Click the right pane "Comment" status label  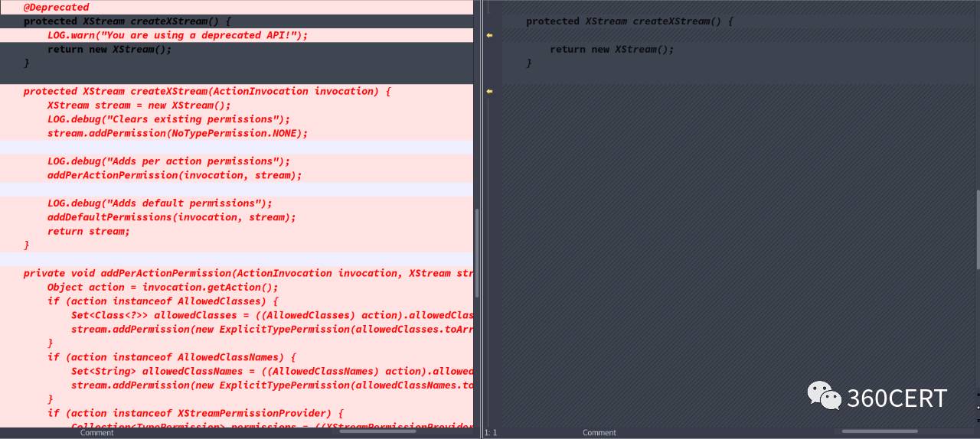click(599, 433)
